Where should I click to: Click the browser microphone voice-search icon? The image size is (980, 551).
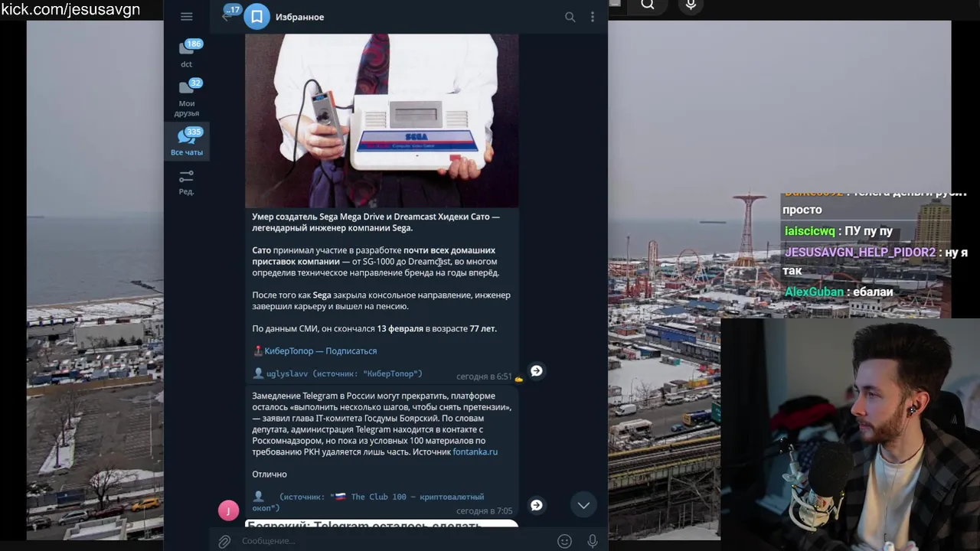pyautogui.click(x=691, y=5)
